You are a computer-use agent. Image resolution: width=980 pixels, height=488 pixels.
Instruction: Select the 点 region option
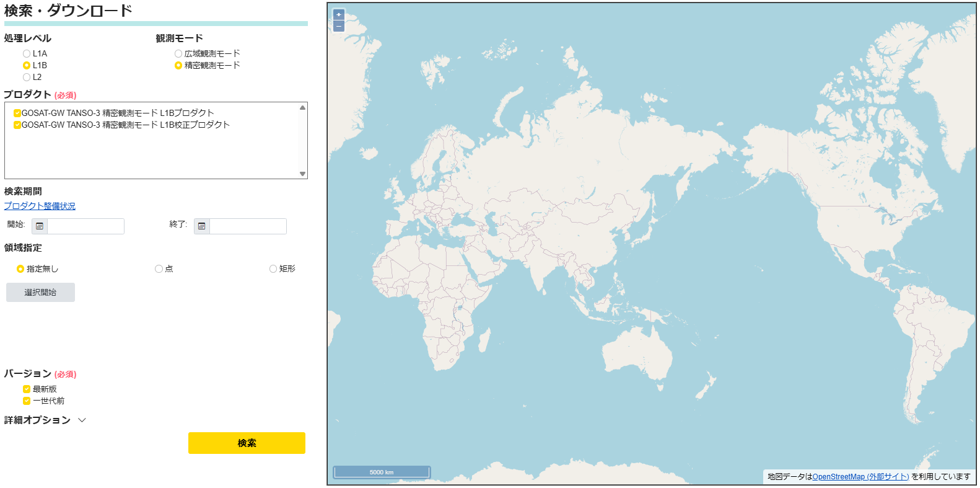coord(159,269)
